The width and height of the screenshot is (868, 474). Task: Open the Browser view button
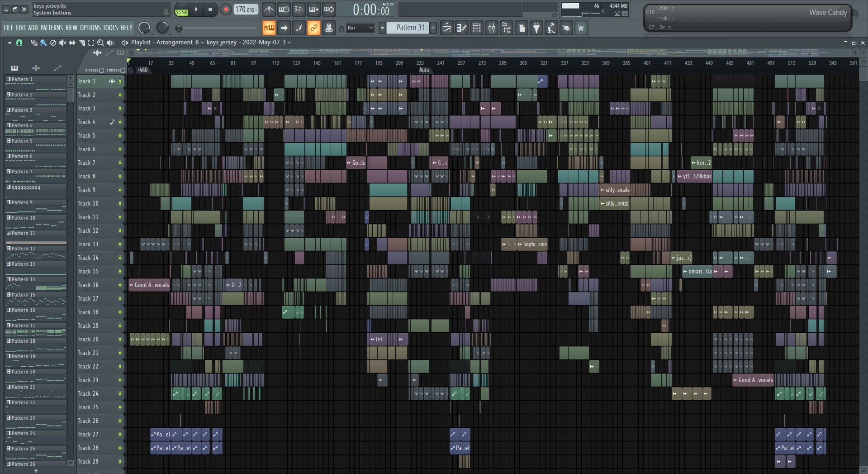tap(507, 28)
